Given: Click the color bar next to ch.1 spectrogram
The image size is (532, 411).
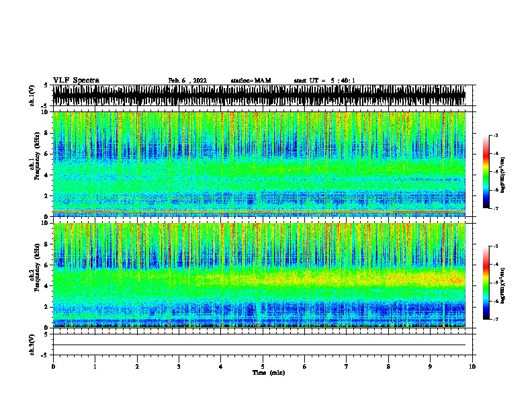Looking at the screenshot, I should click(x=486, y=172).
